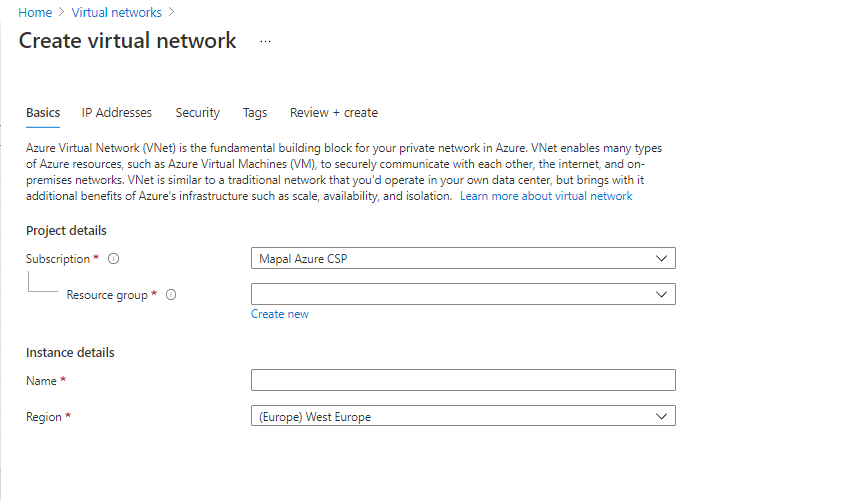Click the Resource group info icon

(x=171, y=295)
